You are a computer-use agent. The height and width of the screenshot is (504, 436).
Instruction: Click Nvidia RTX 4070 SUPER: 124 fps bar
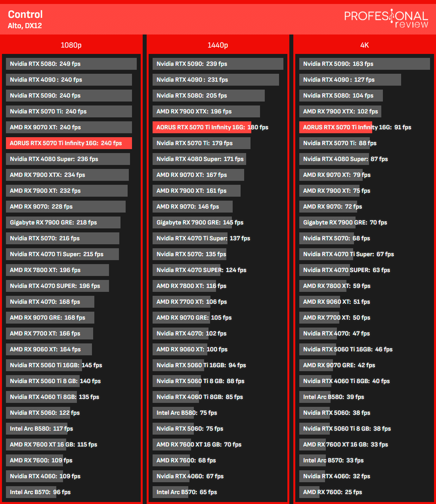point(186,270)
